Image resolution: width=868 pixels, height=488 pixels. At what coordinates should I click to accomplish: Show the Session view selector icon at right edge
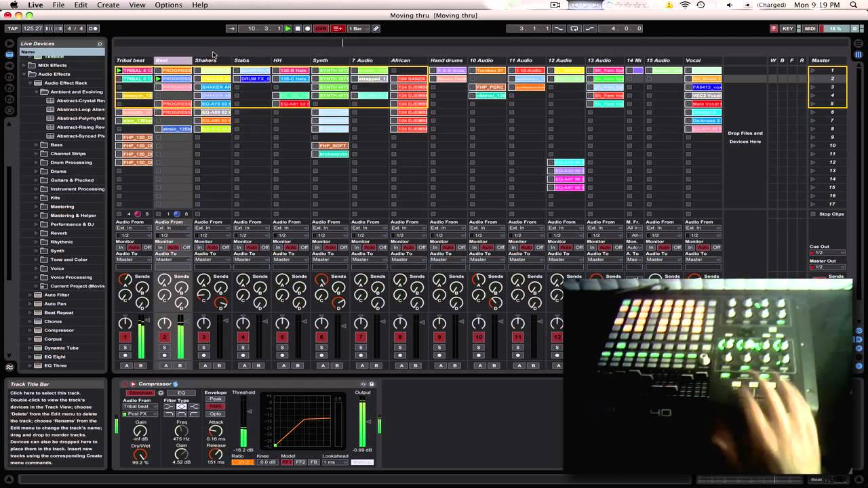[x=859, y=54]
